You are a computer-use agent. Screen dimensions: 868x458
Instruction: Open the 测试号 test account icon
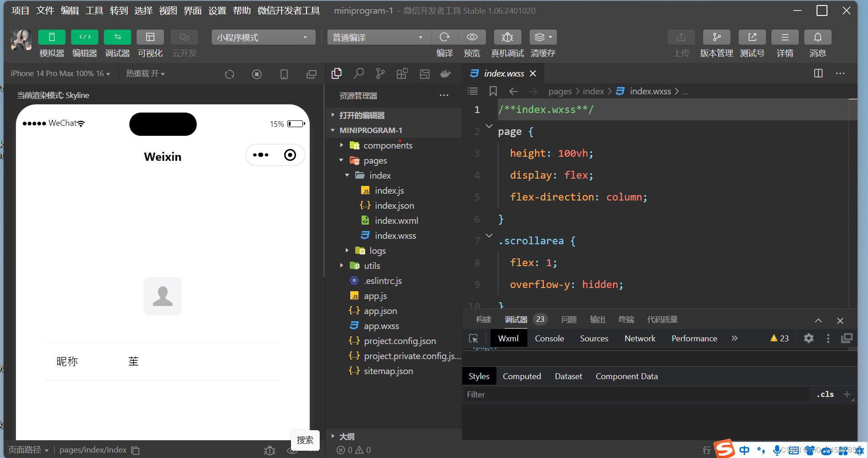pyautogui.click(x=752, y=37)
